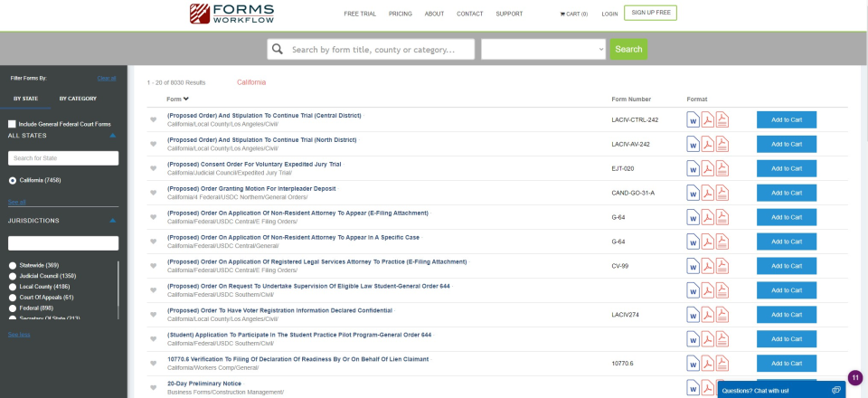Image resolution: width=868 pixels, height=398 pixels.
Task: Sort by the Form column header arrow
Action: tap(186, 99)
